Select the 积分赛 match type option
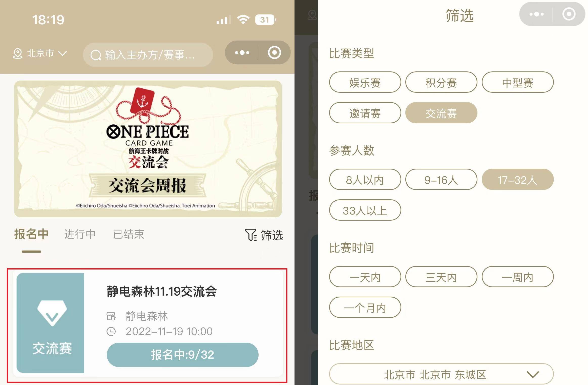The height and width of the screenshot is (385, 588). [x=441, y=82]
